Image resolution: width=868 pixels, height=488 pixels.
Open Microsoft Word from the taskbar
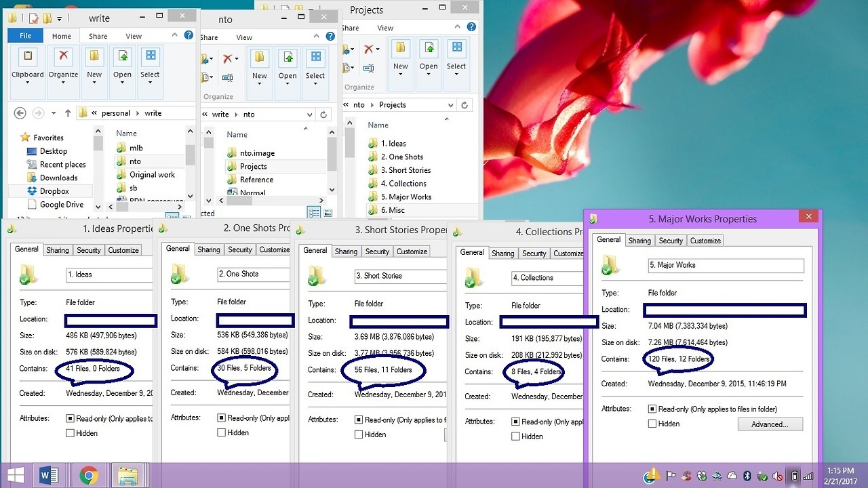click(50, 476)
